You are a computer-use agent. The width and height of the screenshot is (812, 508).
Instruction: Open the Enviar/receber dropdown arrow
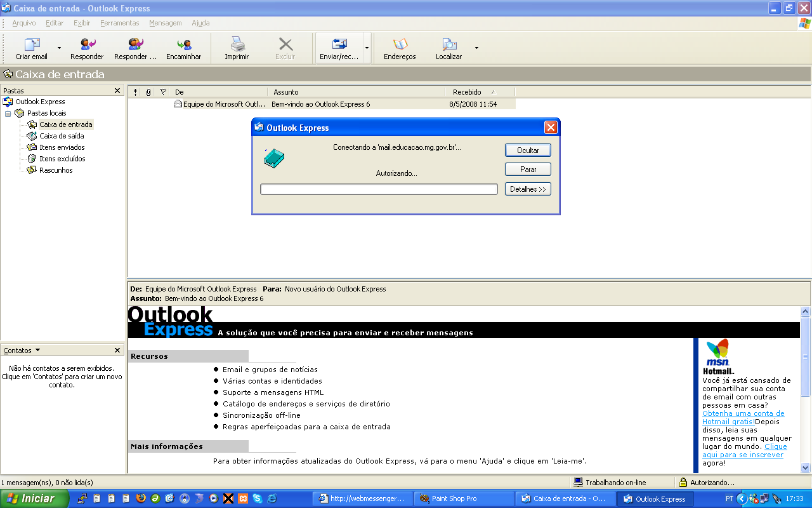(x=367, y=48)
